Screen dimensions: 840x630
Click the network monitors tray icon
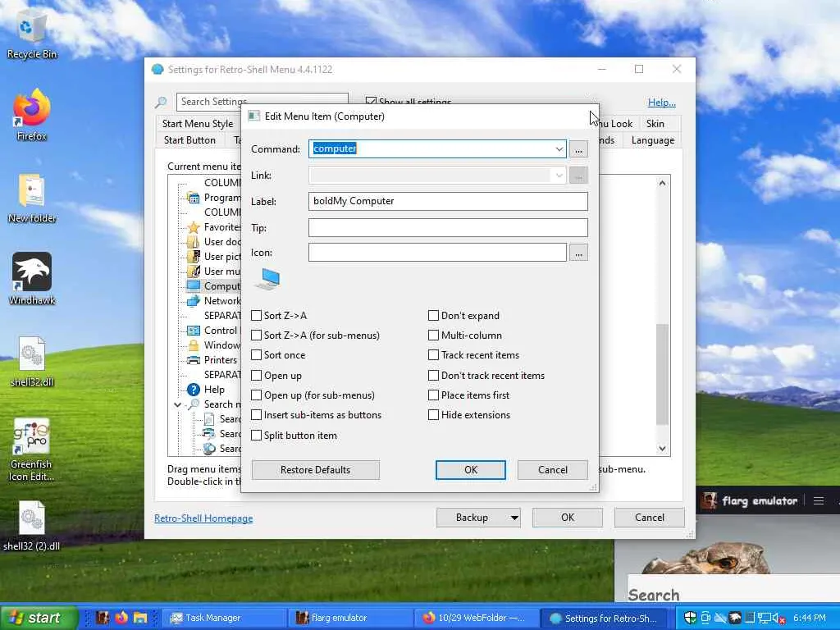(x=764, y=619)
